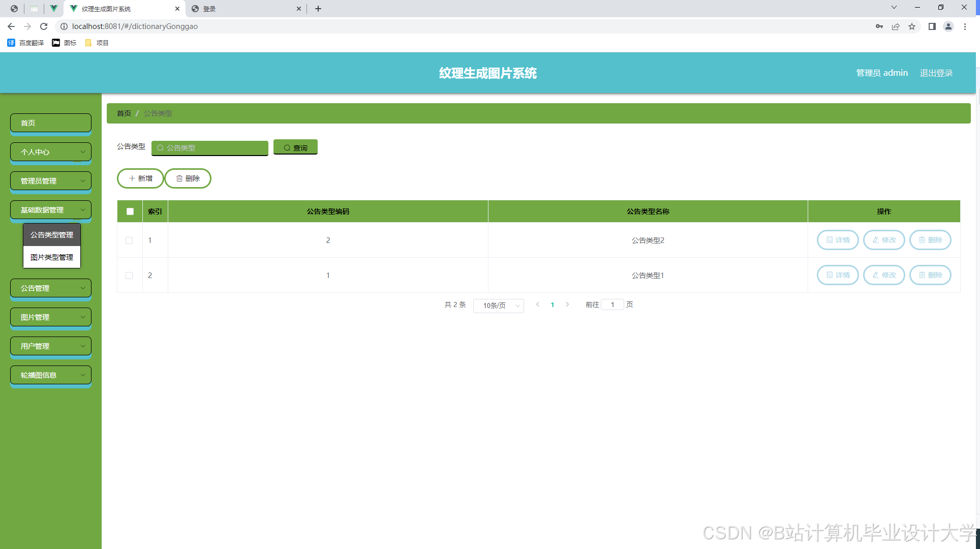This screenshot has width=980, height=549.
Task: Open the Chrome three-dot menu
Action: (965, 26)
